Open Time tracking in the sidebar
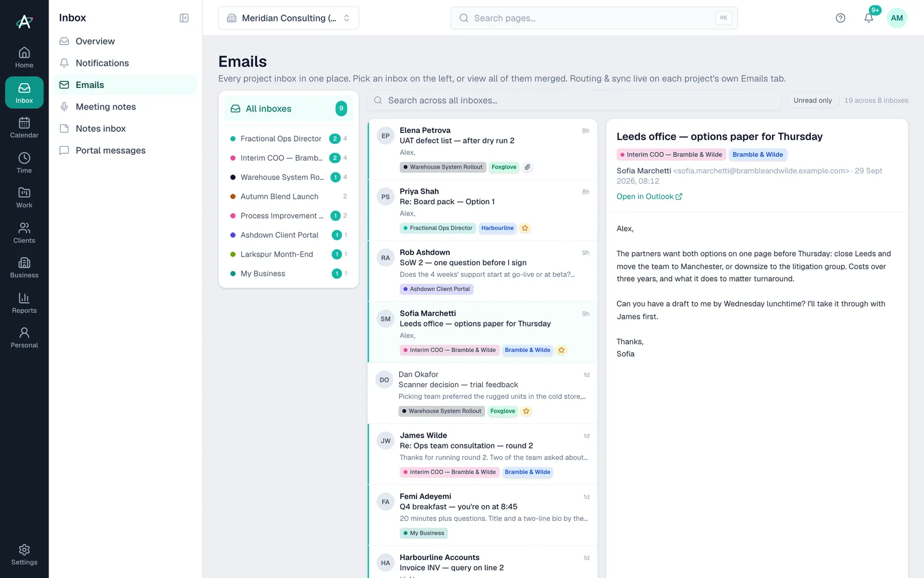The image size is (924, 578). point(24,162)
